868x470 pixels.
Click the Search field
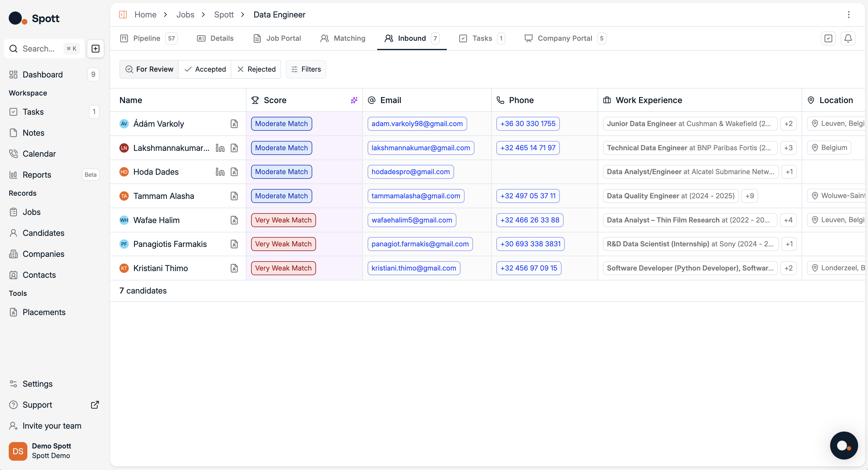(x=44, y=49)
